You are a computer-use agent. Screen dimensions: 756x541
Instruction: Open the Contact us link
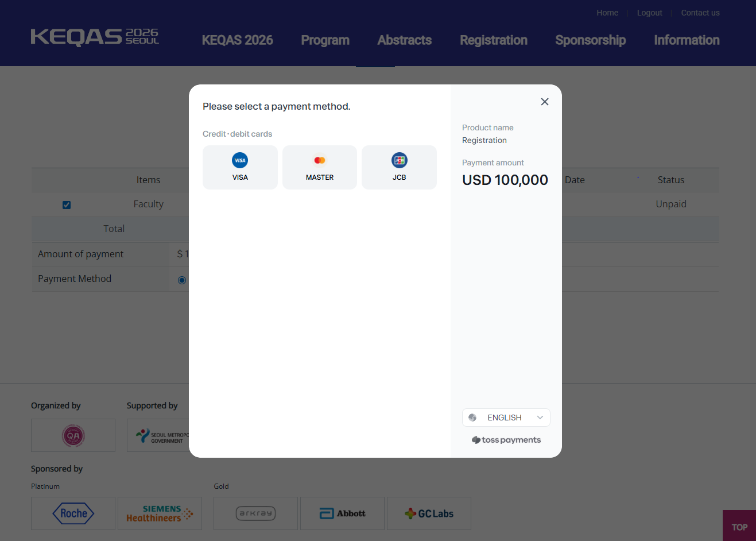tap(700, 13)
